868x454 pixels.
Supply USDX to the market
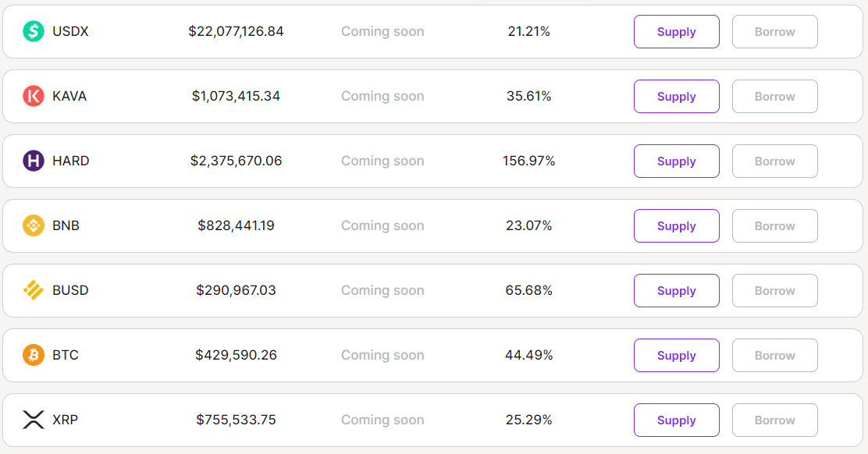pyautogui.click(x=677, y=31)
